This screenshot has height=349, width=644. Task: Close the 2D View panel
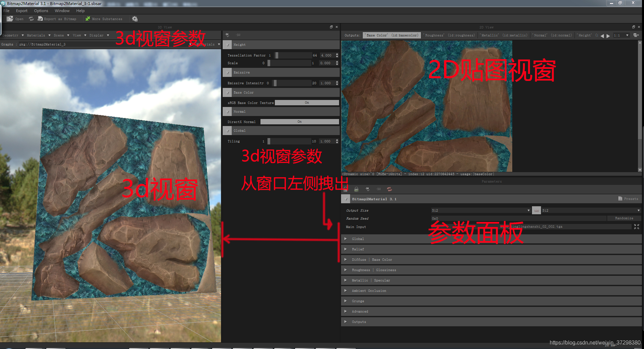[x=639, y=27]
